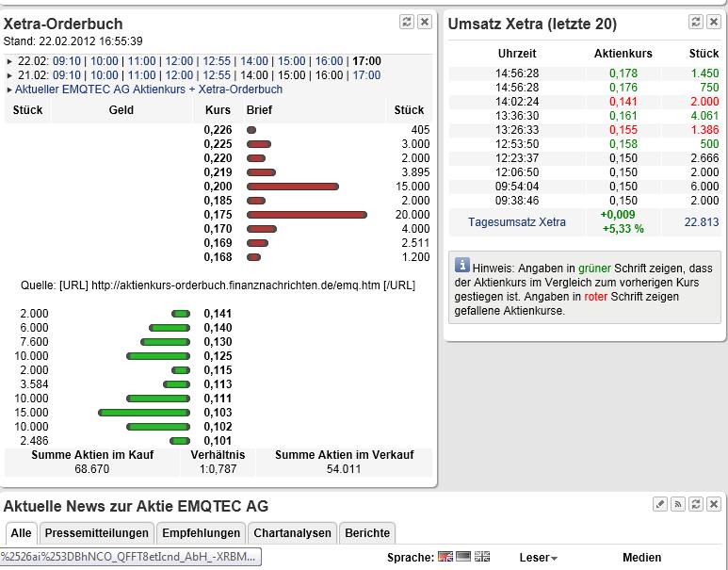Open the 10:00 snapshot for 22.02
Screen dimensions: 728x570
104,61
